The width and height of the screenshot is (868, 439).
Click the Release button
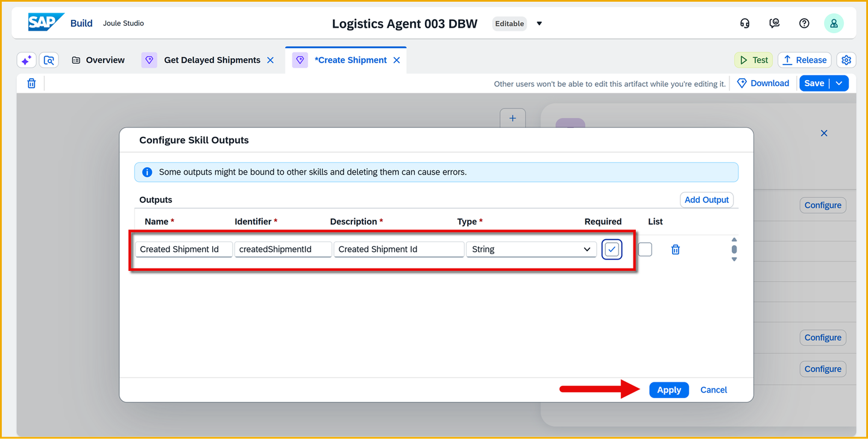805,60
